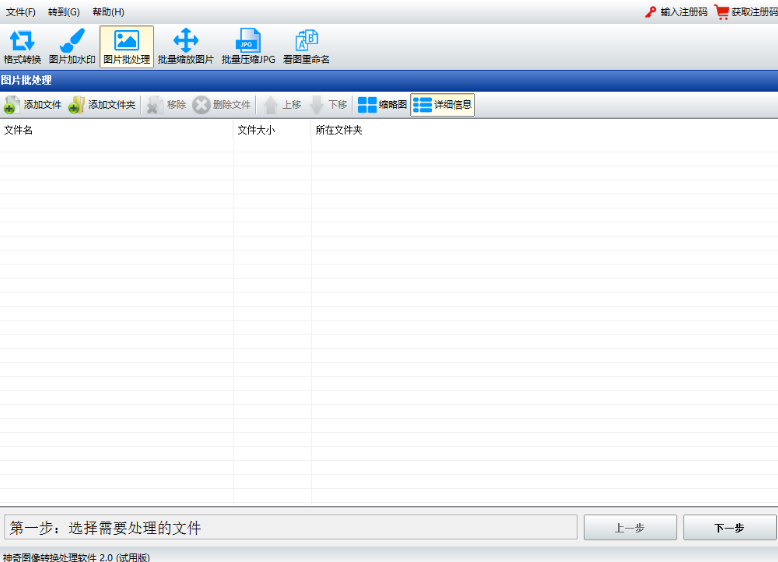Switch to 缩略图 thumbnail view
Screen dimensions: 778x562
(x=382, y=105)
